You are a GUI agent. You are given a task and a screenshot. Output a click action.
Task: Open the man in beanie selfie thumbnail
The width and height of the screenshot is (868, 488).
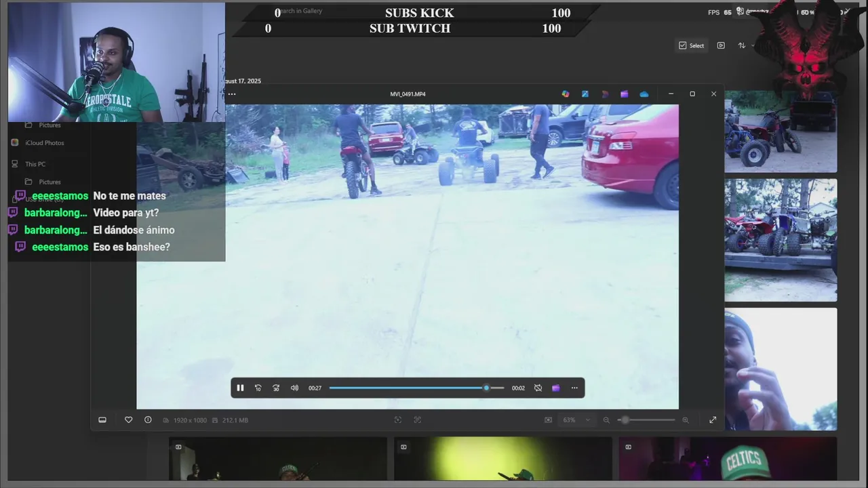click(781, 369)
